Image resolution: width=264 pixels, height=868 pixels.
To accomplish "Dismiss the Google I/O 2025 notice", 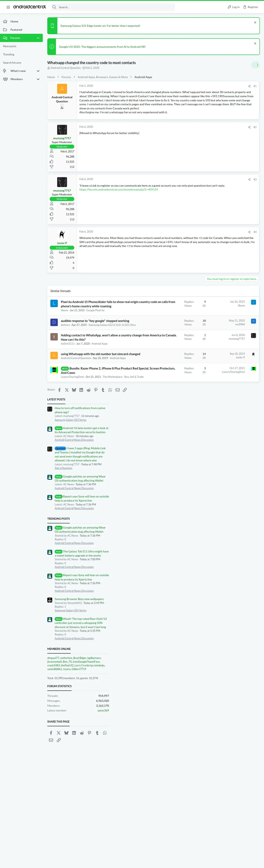I will pos(255,43).
